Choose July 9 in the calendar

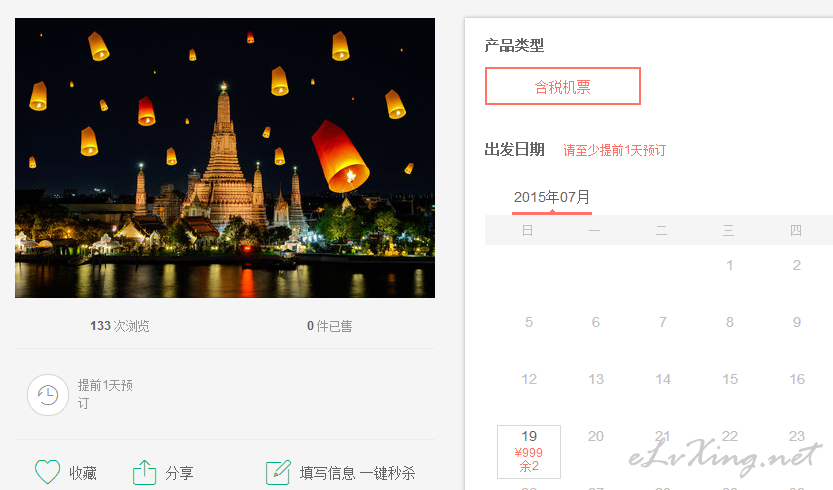(796, 322)
